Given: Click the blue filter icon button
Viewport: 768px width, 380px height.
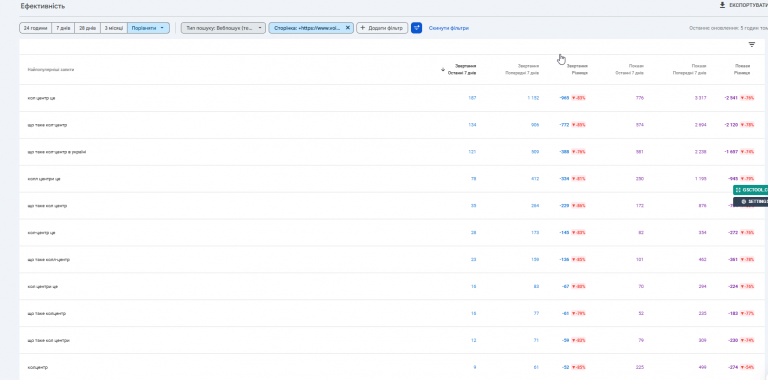Looking at the screenshot, I should click(x=416, y=28).
